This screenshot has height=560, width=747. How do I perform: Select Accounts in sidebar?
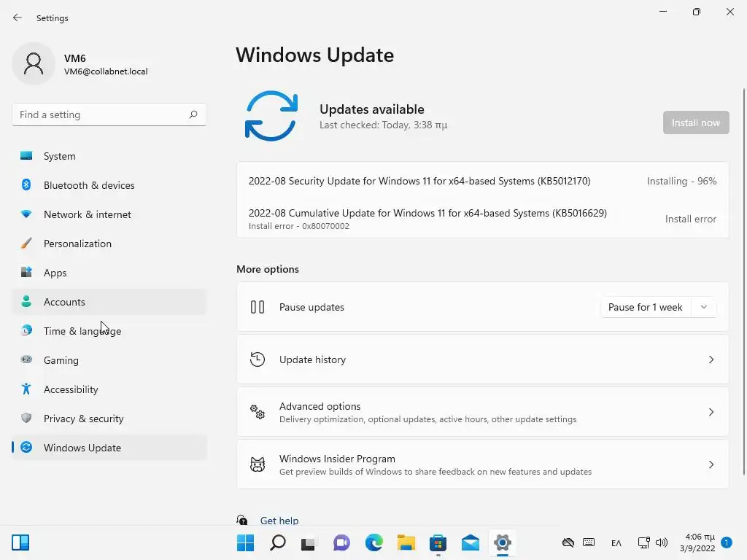pyautogui.click(x=109, y=301)
